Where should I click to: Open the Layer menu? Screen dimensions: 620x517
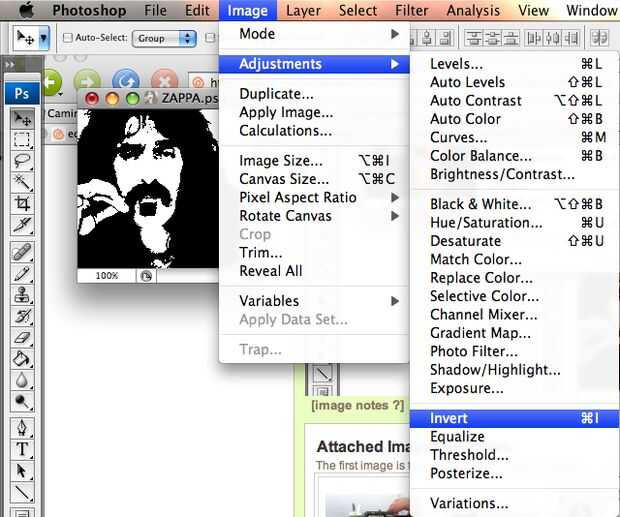(x=303, y=10)
